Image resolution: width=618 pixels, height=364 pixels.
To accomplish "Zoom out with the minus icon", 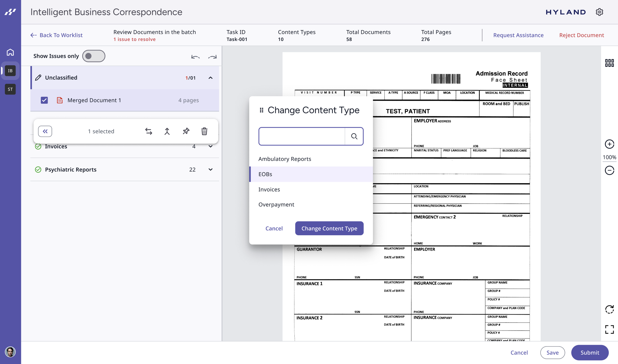I will pyautogui.click(x=609, y=170).
